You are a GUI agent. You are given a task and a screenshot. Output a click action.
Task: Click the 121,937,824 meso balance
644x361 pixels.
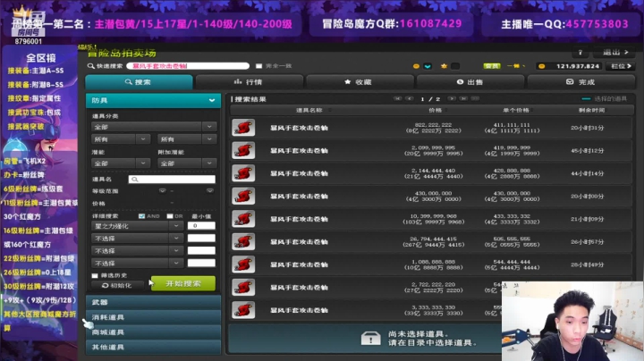pos(578,66)
